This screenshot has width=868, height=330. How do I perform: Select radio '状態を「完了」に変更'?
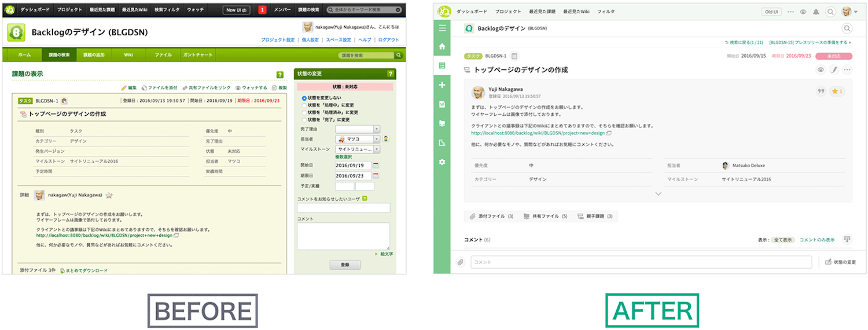(304, 119)
